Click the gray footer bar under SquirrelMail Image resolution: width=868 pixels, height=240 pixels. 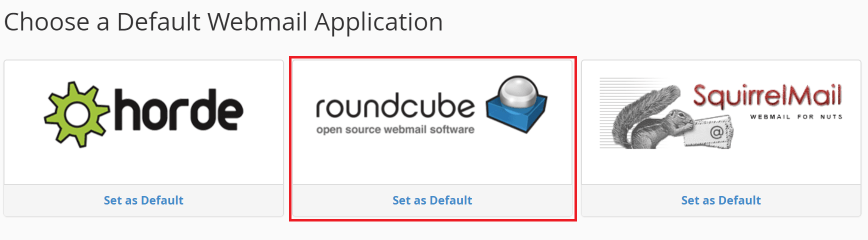pyautogui.click(x=721, y=200)
